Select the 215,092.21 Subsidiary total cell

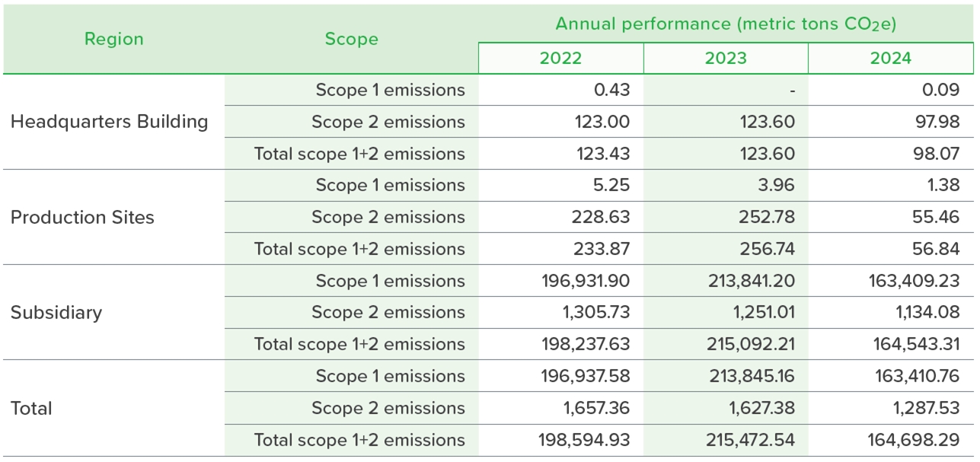pyautogui.click(x=751, y=345)
